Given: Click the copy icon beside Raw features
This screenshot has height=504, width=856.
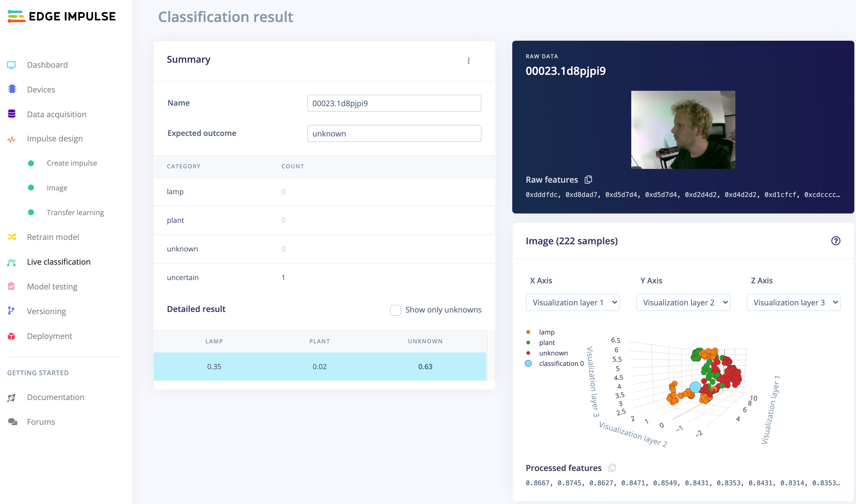Looking at the screenshot, I should pos(588,179).
